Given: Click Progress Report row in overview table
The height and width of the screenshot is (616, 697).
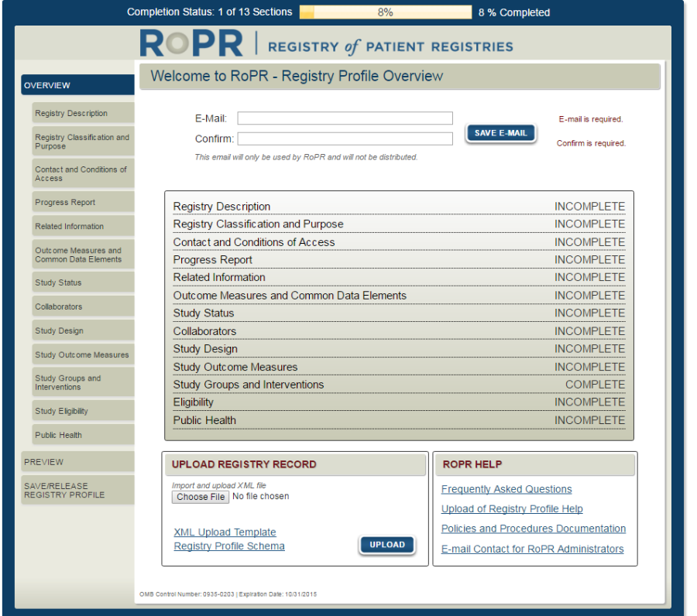Looking at the screenshot, I should (399, 260).
